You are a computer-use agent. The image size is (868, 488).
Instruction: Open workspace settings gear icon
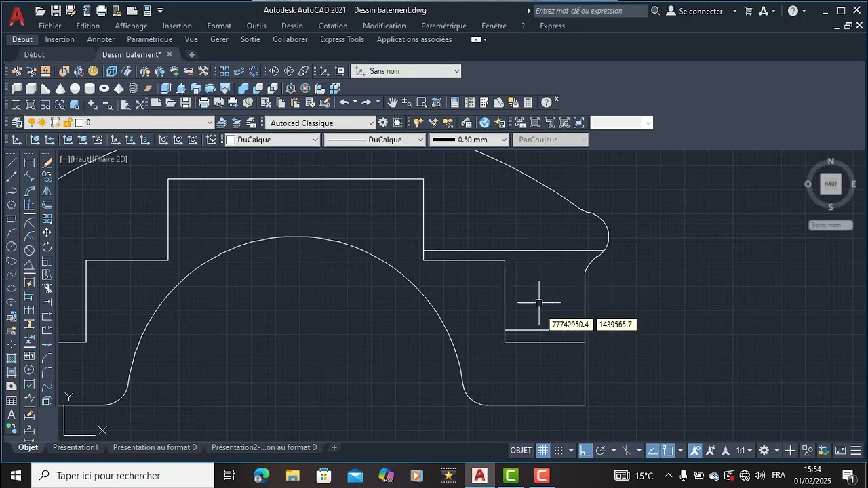(383, 123)
